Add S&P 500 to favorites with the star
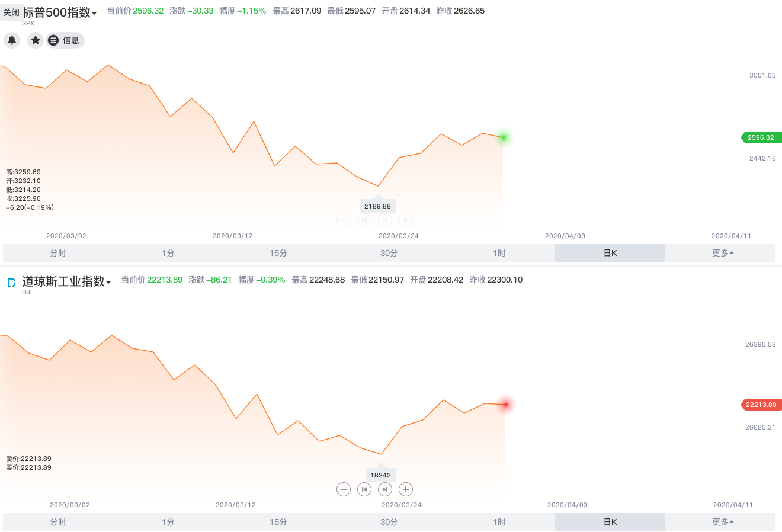The height and width of the screenshot is (532, 782). tap(36, 40)
